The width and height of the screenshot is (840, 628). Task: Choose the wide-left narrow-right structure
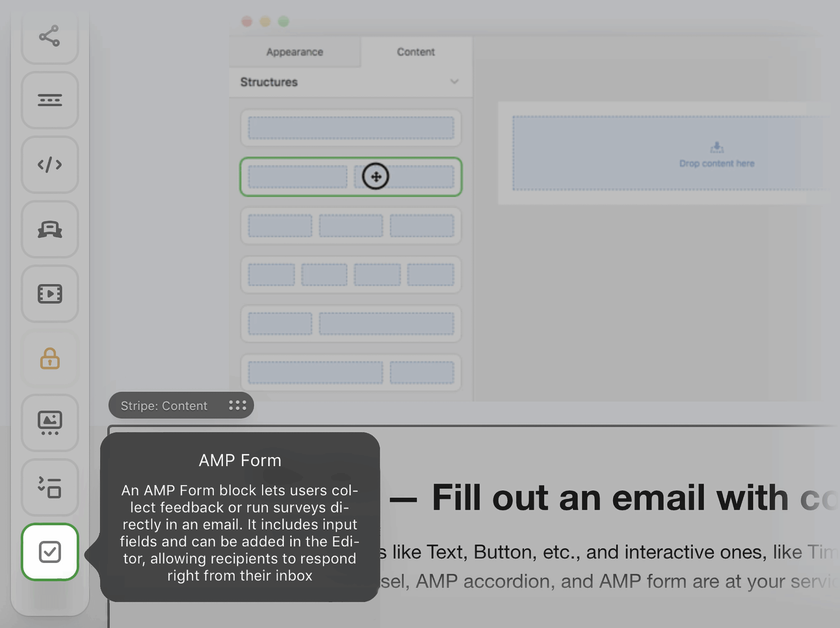pos(351,372)
